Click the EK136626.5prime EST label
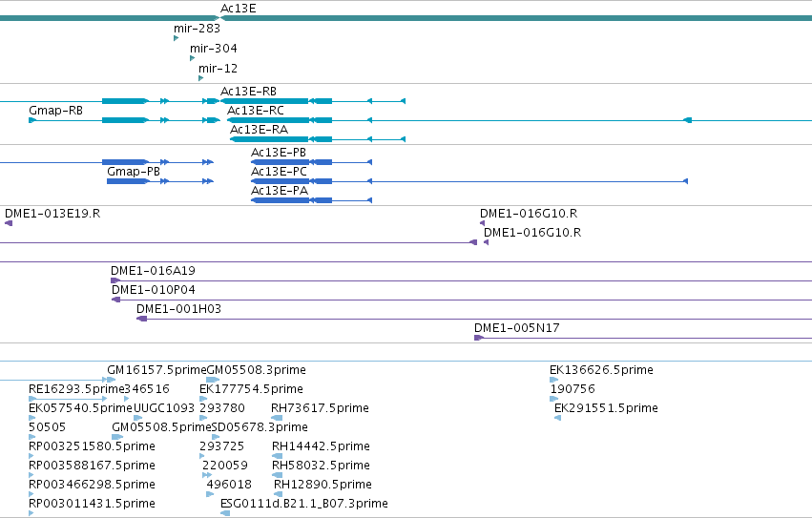This screenshot has height=518, width=812. (601, 370)
